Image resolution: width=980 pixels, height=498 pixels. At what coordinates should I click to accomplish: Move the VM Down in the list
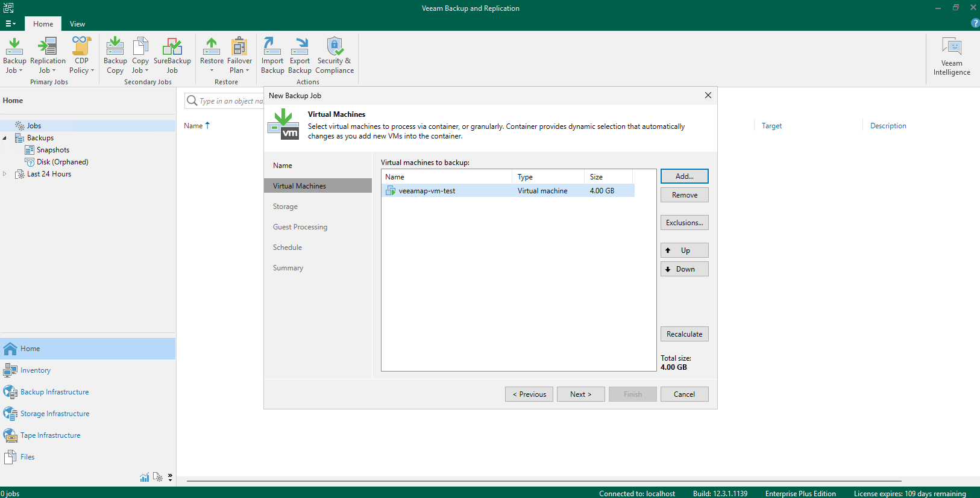684,269
